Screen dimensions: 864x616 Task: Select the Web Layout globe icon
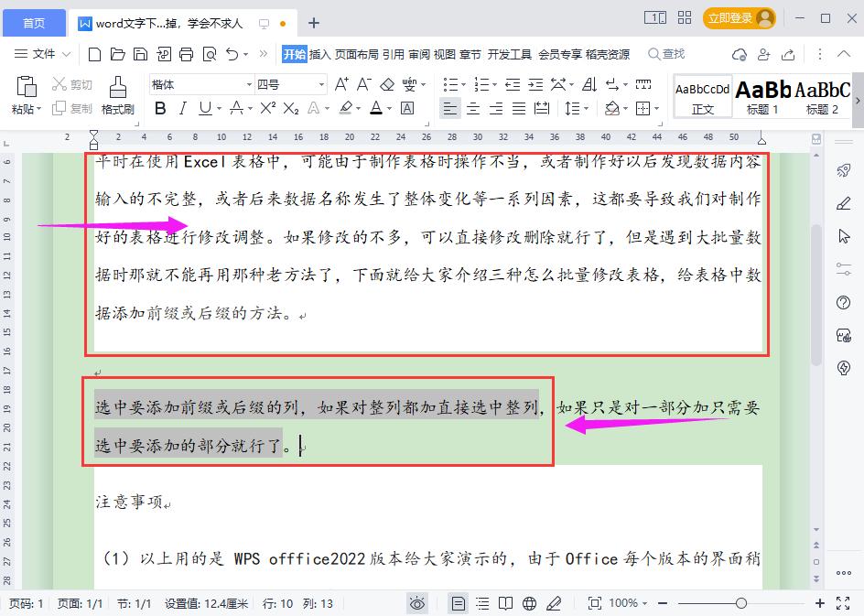(528, 603)
